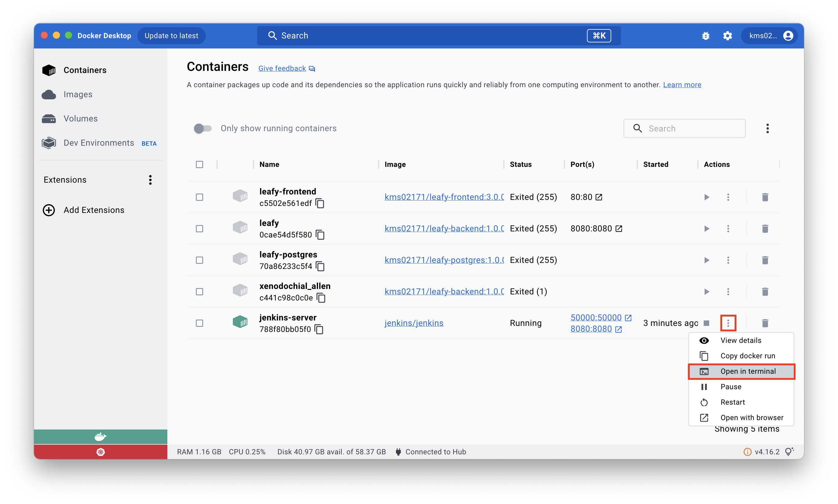838x504 pixels.
Task: Select Restart from the context menu
Action: [732, 402]
